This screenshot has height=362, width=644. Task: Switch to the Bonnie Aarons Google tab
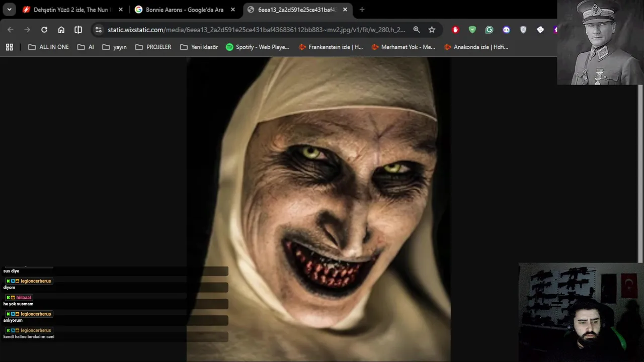click(x=184, y=10)
